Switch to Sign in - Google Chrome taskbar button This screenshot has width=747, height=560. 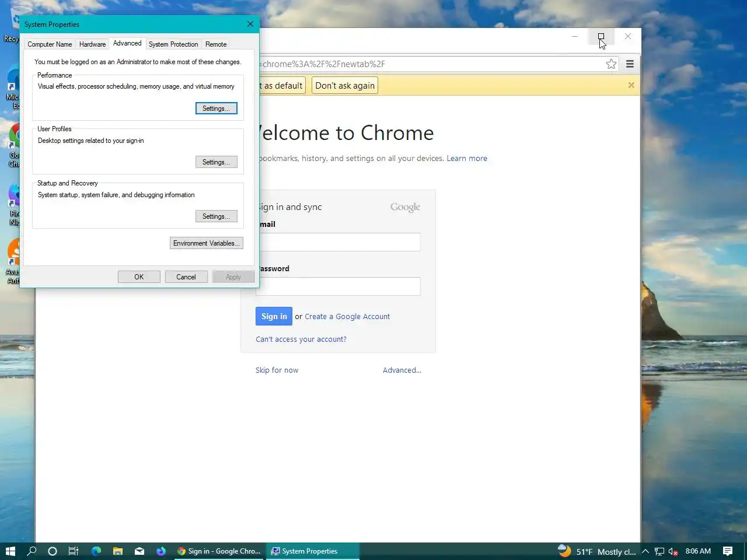tap(219, 551)
